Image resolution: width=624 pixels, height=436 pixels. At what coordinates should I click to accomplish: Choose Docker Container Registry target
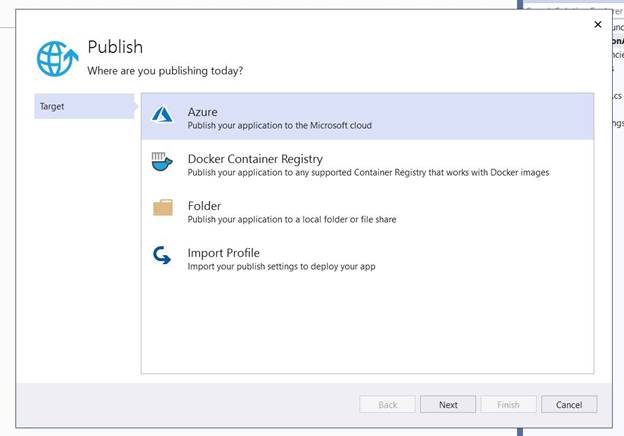367,164
